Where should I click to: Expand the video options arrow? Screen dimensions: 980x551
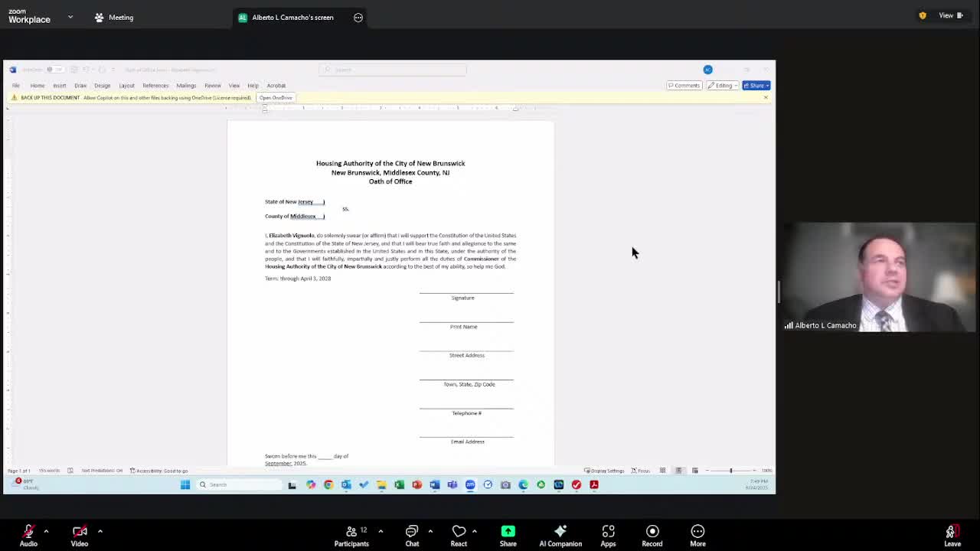click(100, 530)
